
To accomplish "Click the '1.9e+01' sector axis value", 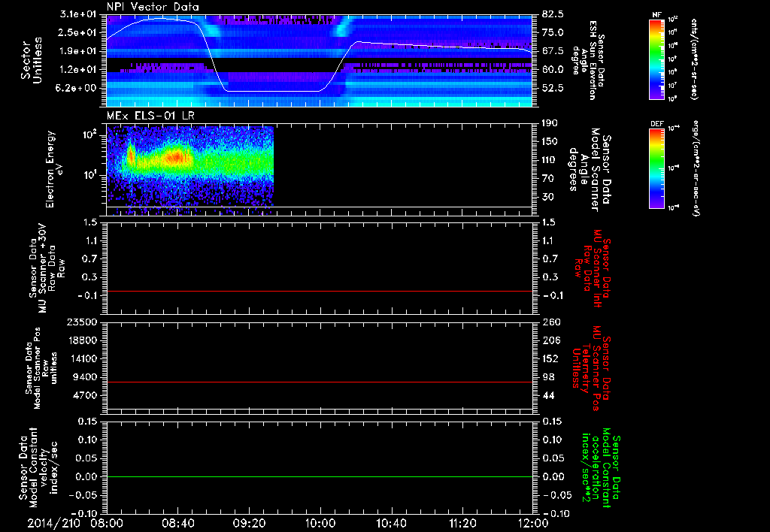I will click(x=78, y=51).
